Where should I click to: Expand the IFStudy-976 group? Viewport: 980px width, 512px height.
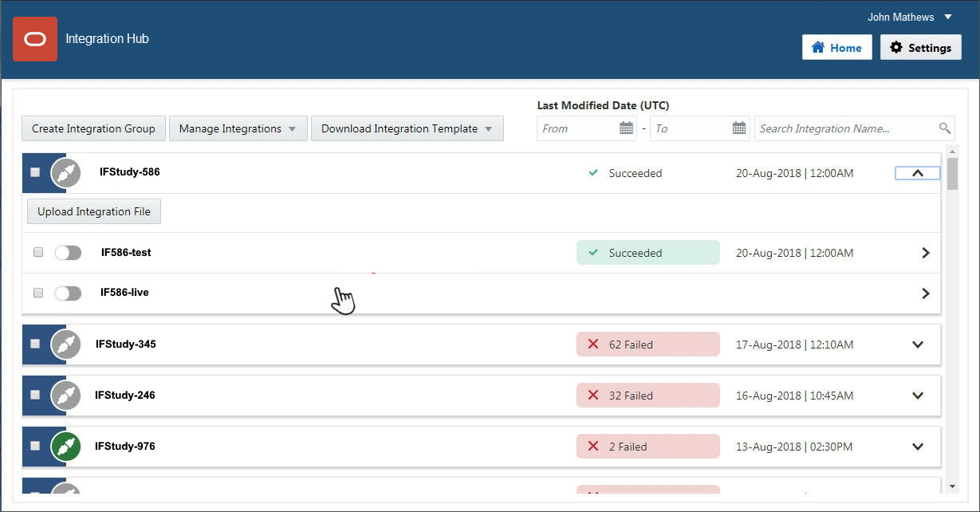coord(918,447)
